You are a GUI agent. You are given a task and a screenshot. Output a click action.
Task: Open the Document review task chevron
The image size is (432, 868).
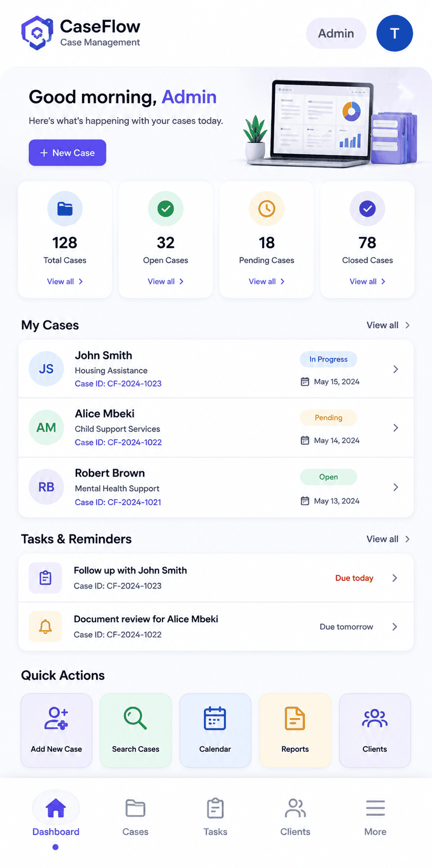395,627
